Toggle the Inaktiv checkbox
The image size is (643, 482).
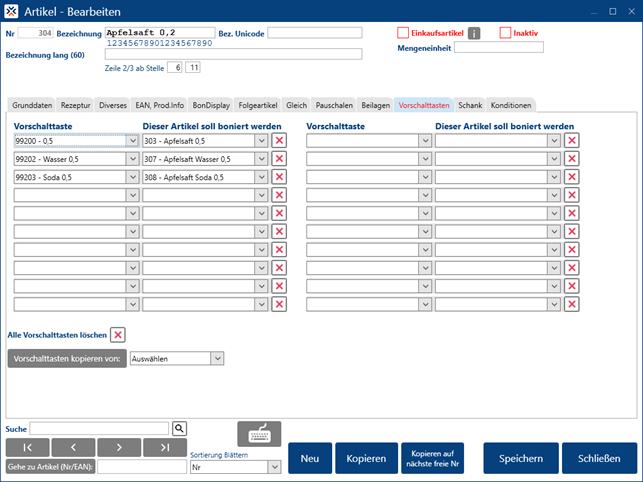506,33
